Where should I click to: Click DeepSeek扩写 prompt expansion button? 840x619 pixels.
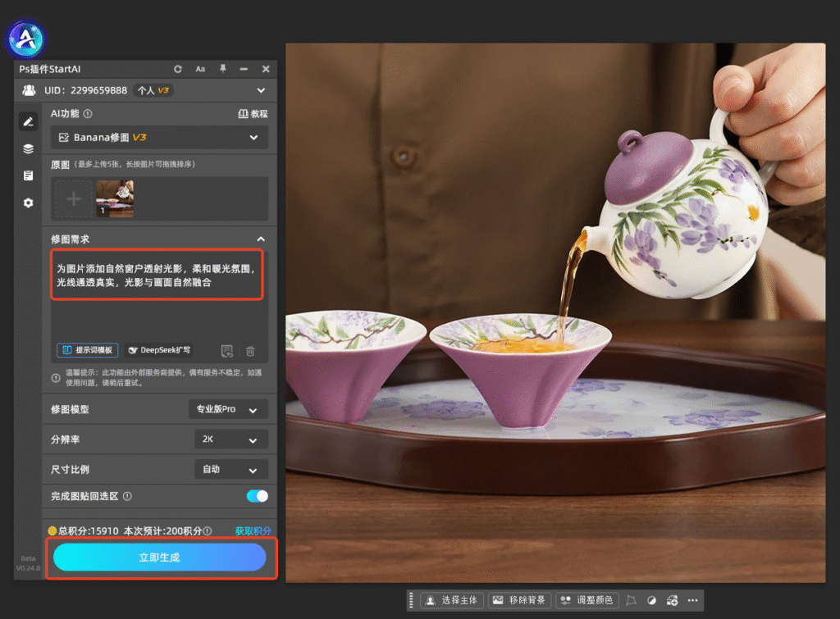click(159, 350)
